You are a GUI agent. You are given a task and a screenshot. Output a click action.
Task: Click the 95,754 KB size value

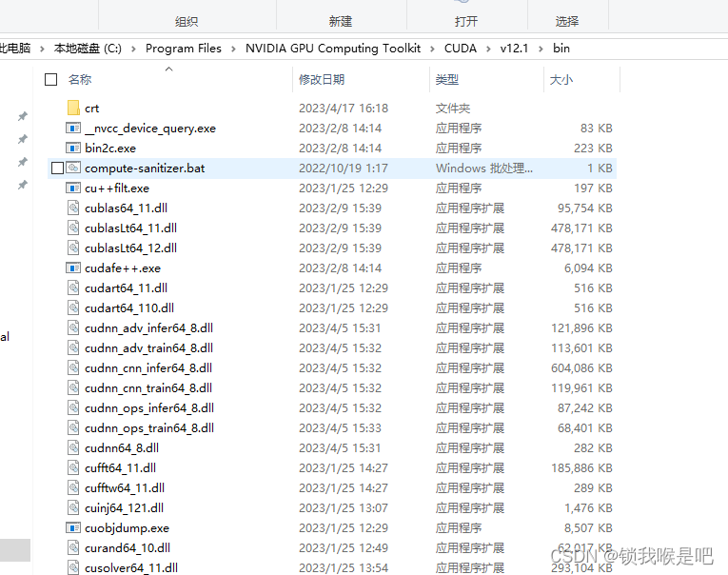(x=584, y=208)
